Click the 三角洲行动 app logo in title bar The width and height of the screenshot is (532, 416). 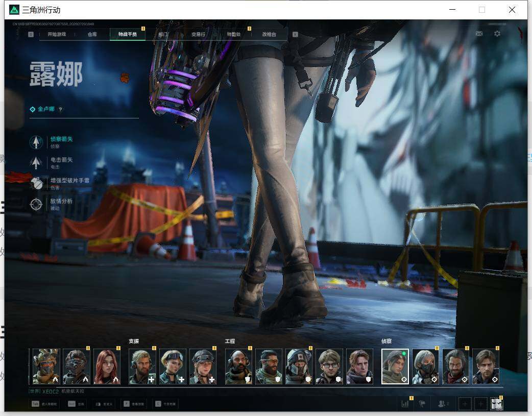pyautogui.click(x=14, y=10)
